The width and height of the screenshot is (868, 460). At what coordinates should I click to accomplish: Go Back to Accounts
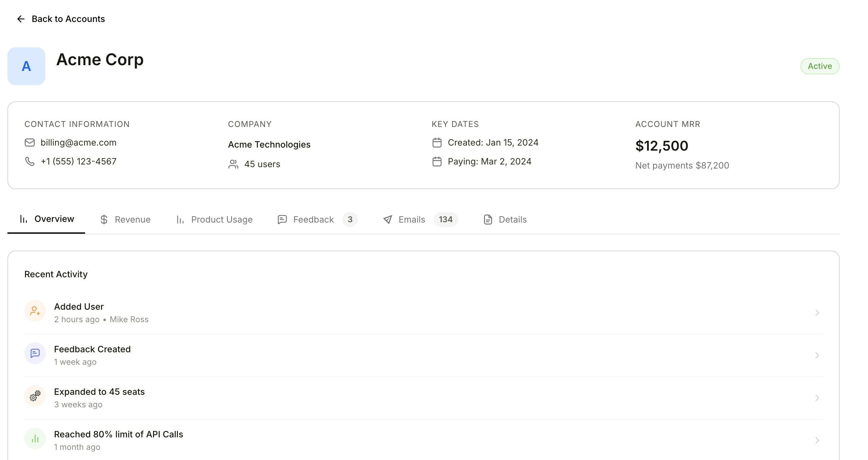61,19
